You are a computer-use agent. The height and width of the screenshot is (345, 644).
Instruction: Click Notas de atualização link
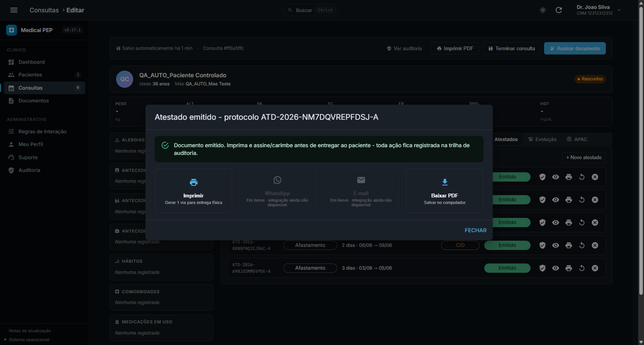[30, 331]
